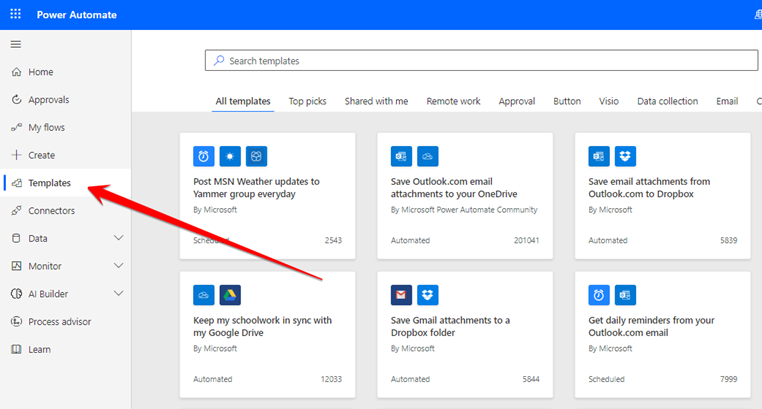Click the 2543 usage count

[333, 240]
